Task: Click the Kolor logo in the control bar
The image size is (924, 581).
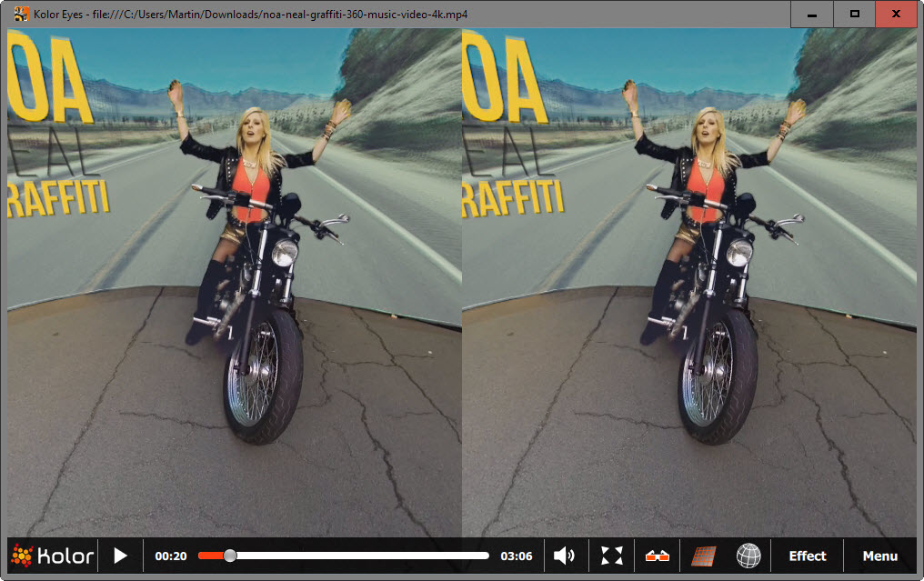Action: coord(53,556)
